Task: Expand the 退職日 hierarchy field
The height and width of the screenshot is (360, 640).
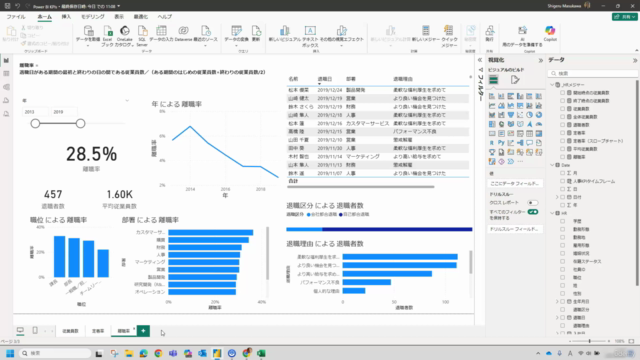Action: pyautogui.click(x=557, y=318)
